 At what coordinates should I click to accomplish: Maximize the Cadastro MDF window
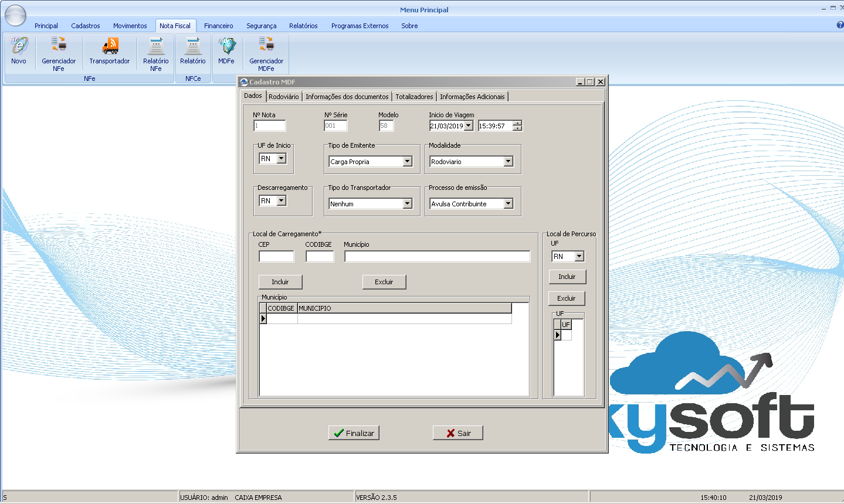coord(590,82)
